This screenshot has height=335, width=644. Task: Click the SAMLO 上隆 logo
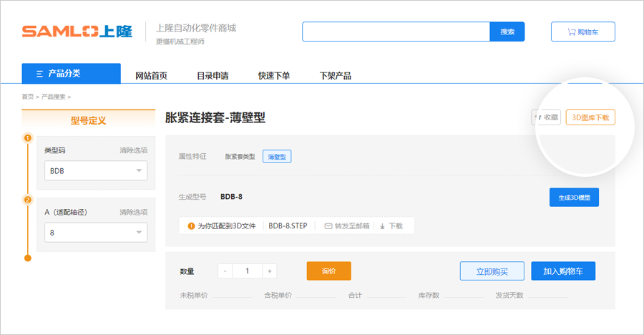77,31
